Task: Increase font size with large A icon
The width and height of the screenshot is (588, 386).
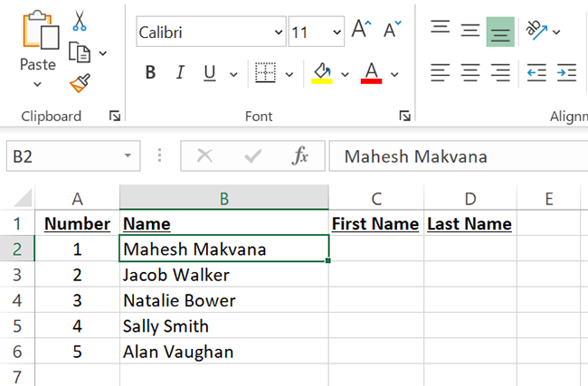Action: tap(361, 29)
